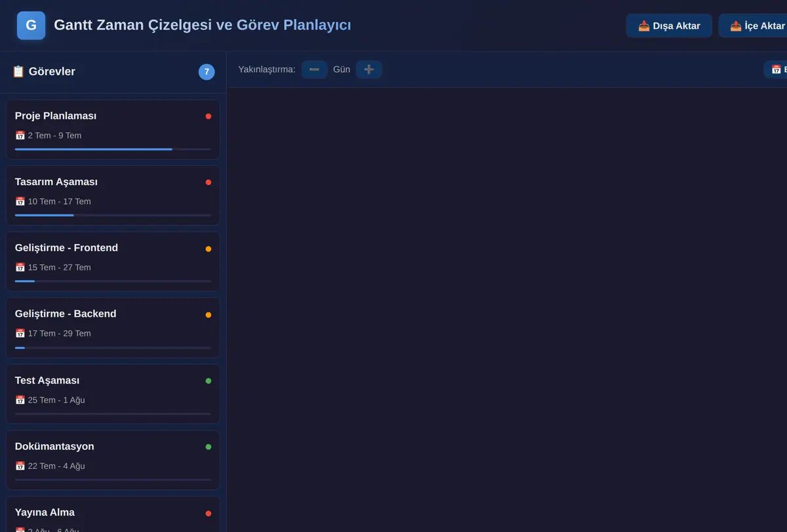The height and width of the screenshot is (532, 787).
Task: Zoom in with the plus button
Action: point(369,70)
